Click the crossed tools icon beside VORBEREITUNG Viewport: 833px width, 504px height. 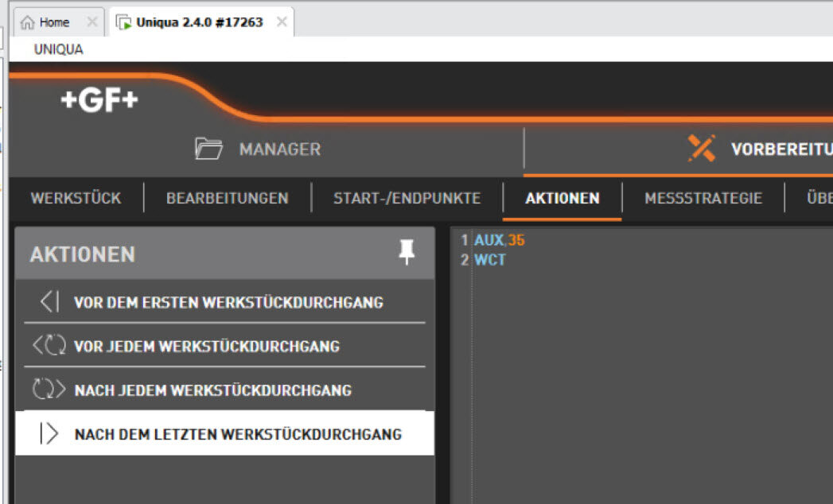click(701, 149)
